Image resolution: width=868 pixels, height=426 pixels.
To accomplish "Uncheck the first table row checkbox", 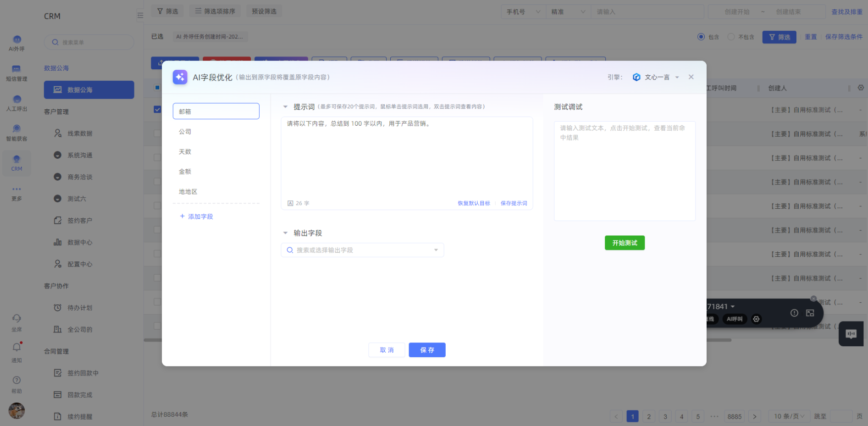I will click(157, 109).
